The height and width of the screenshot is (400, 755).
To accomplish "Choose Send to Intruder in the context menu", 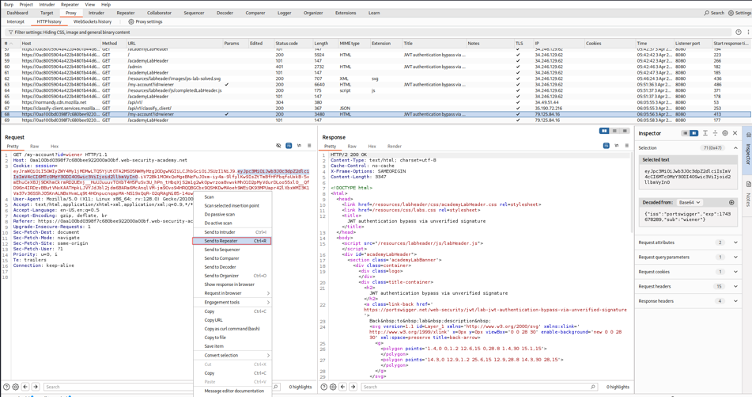I will pyautogui.click(x=232, y=232).
